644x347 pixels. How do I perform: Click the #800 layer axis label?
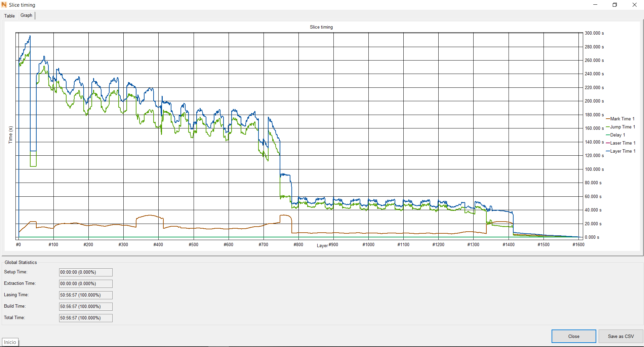tap(298, 244)
